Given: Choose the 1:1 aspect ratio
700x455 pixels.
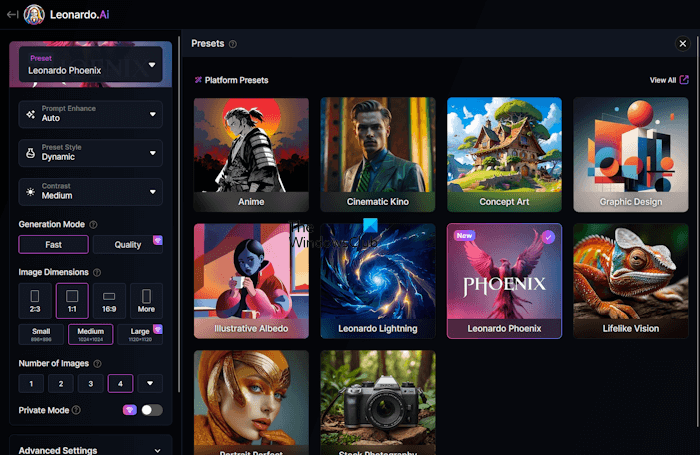Looking at the screenshot, I should point(72,301).
